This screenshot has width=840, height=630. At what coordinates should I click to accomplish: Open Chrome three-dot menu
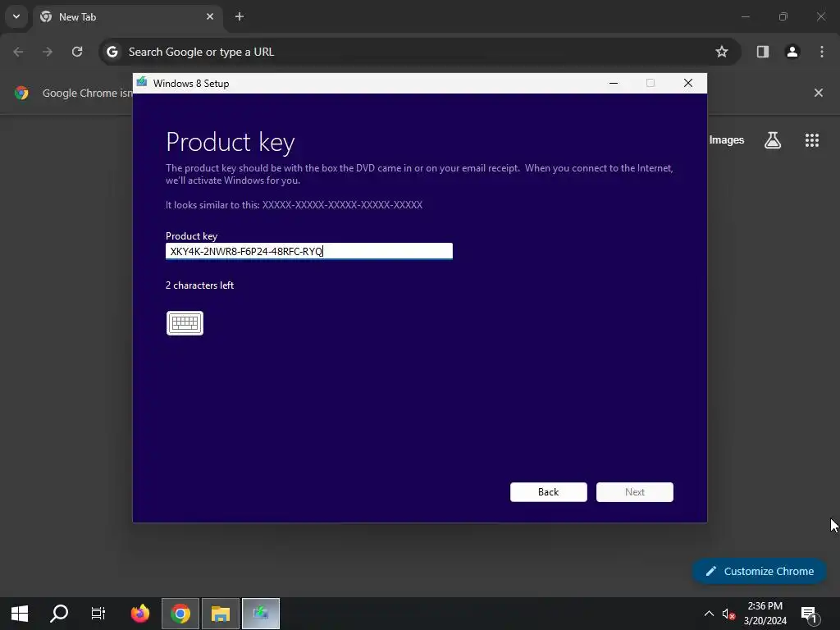[x=822, y=52]
